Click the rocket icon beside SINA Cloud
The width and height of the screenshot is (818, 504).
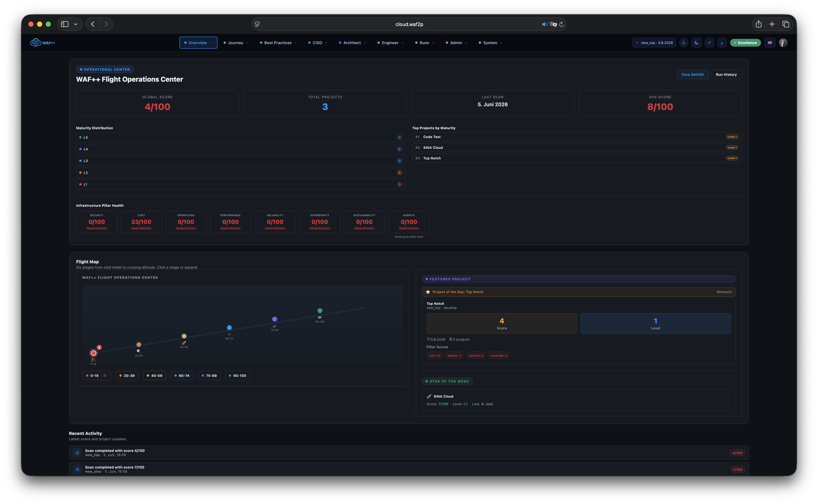429,396
